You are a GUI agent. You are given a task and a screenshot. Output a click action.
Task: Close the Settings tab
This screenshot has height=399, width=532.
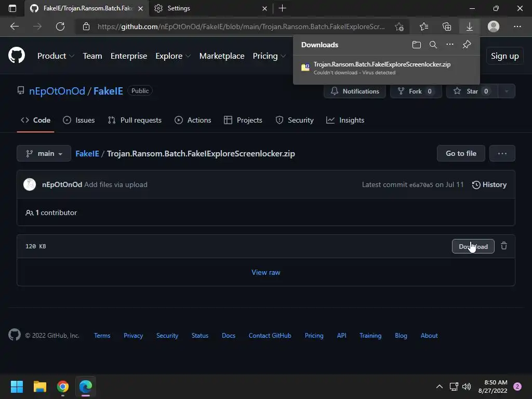click(264, 8)
